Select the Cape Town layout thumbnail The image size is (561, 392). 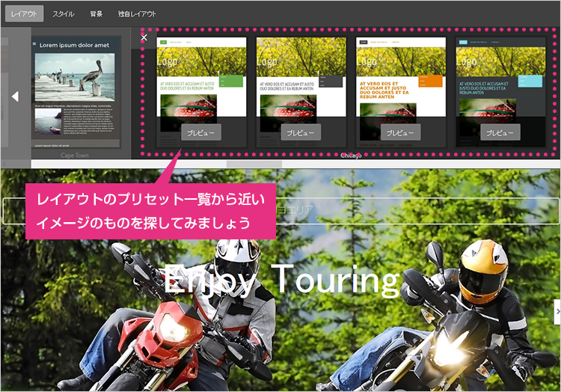click(x=76, y=92)
